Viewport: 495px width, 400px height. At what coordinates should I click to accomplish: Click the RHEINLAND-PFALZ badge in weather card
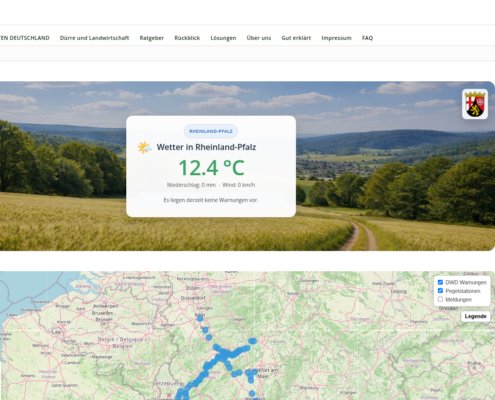click(211, 131)
